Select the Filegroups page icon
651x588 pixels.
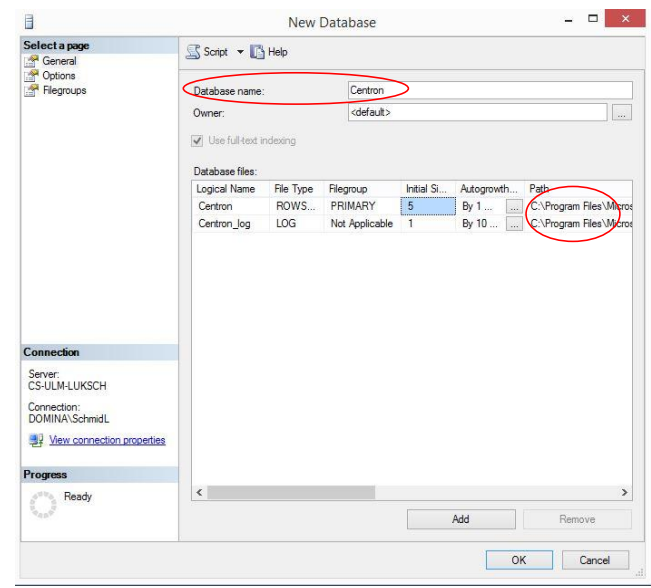pyautogui.click(x=32, y=91)
